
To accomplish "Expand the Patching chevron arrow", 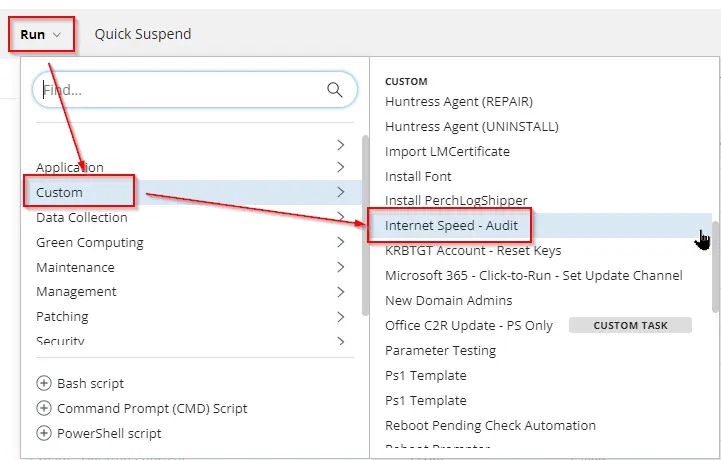I will pyautogui.click(x=341, y=316).
